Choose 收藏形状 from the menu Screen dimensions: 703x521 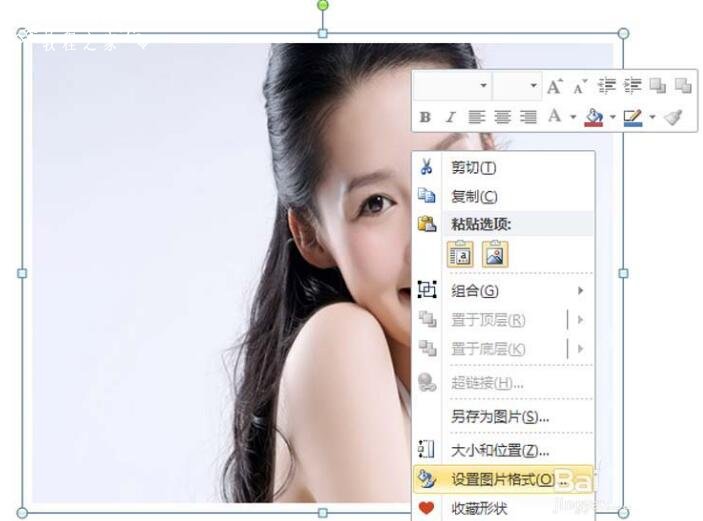pos(503,508)
